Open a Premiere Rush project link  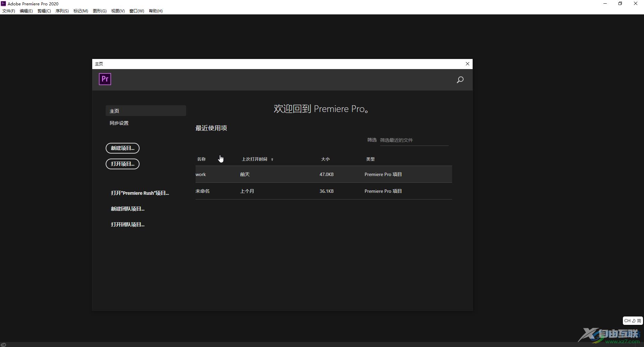click(x=140, y=193)
